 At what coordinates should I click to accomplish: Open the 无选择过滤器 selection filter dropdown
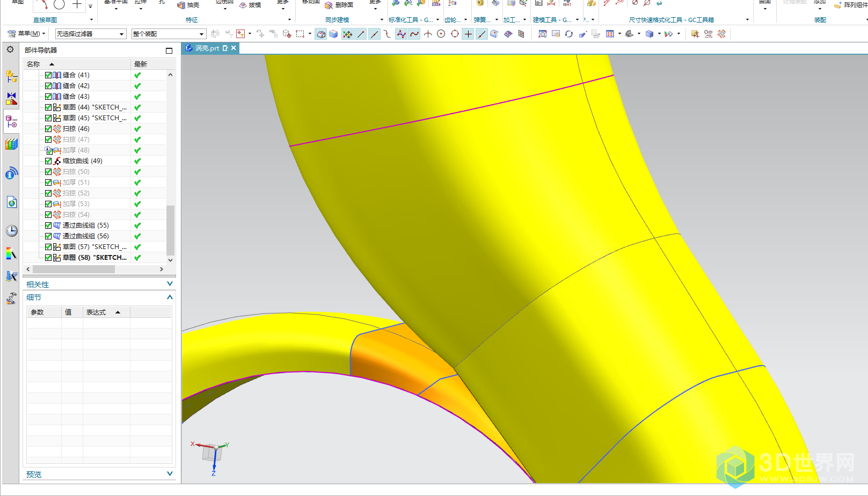pos(91,34)
